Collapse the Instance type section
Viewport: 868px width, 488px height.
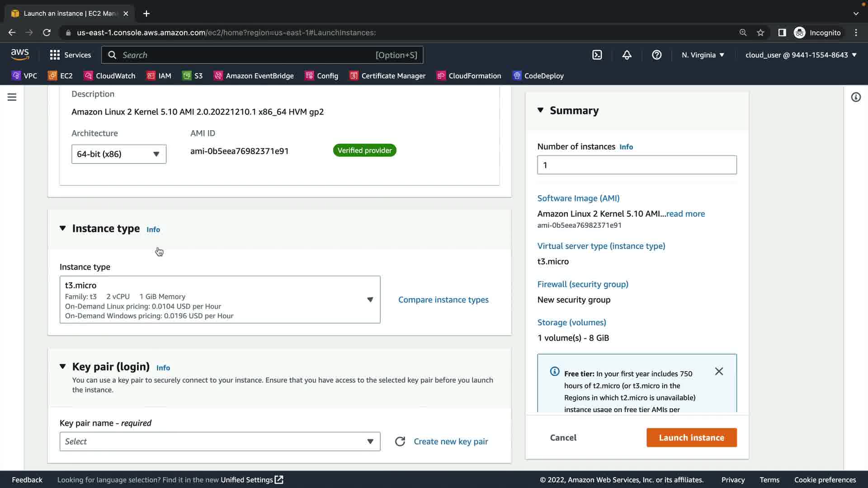point(63,229)
